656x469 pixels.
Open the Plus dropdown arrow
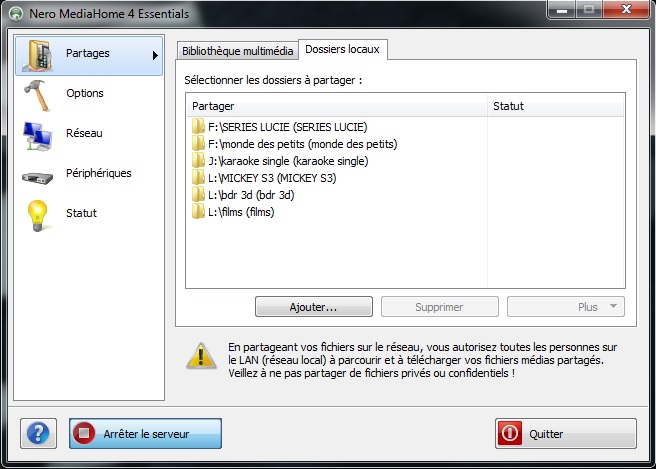(x=613, y=306)
